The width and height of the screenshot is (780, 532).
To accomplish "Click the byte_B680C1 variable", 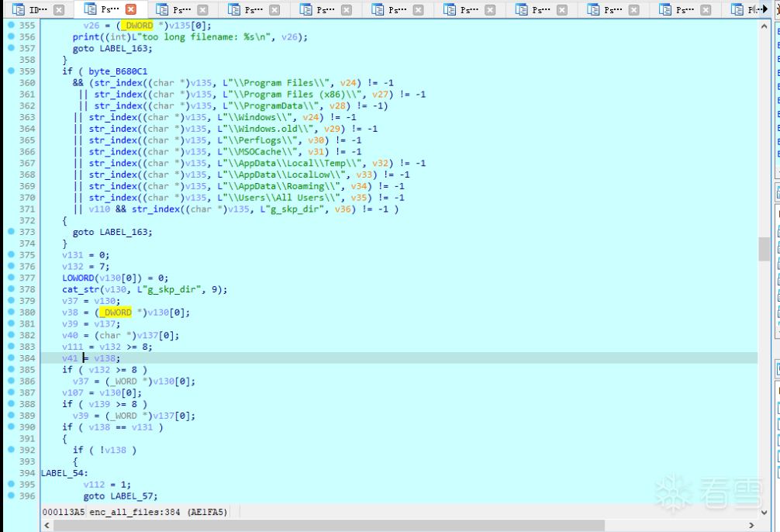I will [x=118, y=71].
